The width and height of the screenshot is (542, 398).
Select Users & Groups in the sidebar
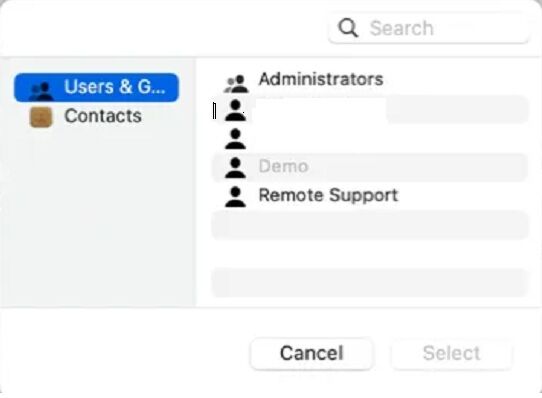click(x=96, y=87)
